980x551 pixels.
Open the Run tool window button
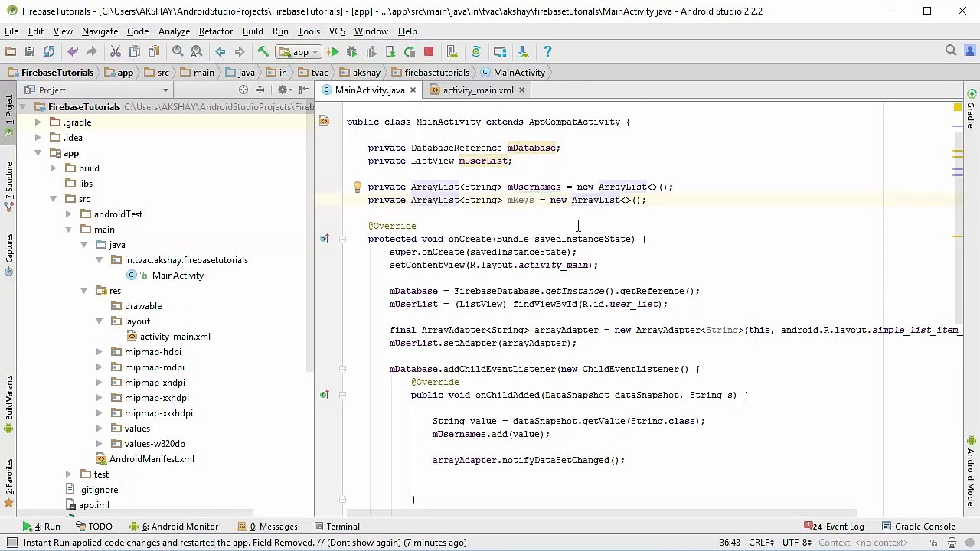41,527
